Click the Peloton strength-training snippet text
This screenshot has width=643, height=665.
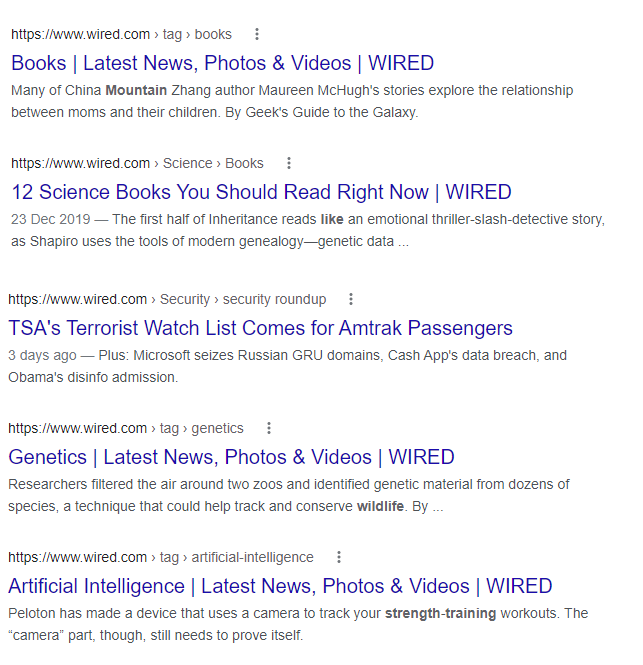298,624
